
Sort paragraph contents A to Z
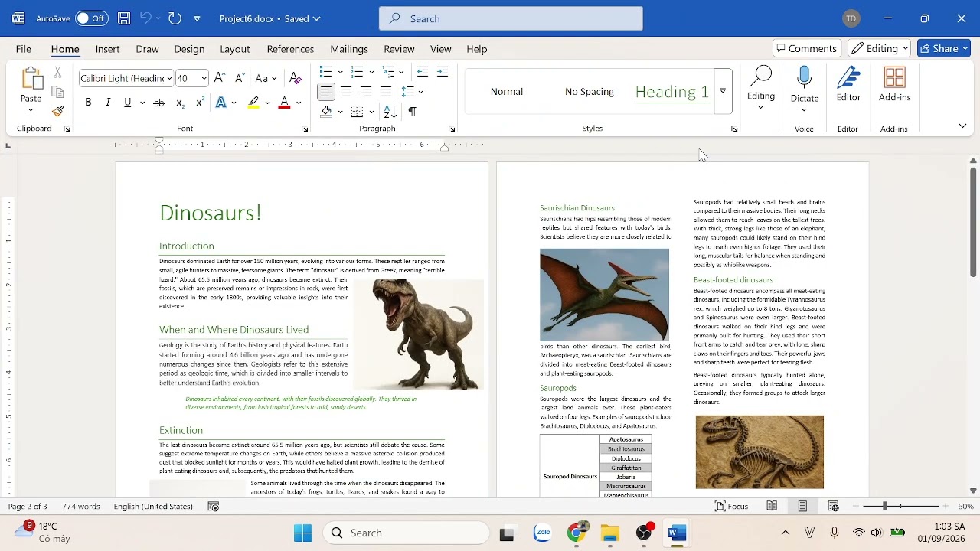[x=390, y=112]
